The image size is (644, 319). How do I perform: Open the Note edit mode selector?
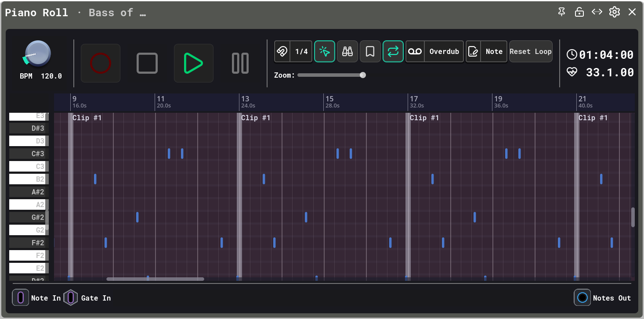coord(494,51)
